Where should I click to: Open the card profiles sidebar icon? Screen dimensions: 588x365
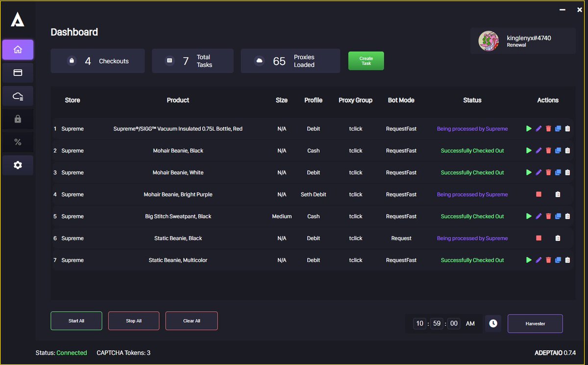(18, 73)
